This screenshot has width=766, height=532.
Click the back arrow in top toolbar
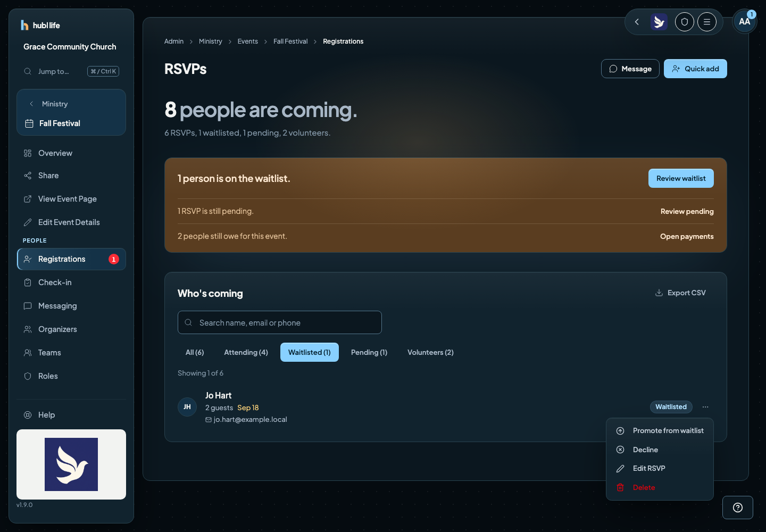pyautogui.click(x=637, y=22)
